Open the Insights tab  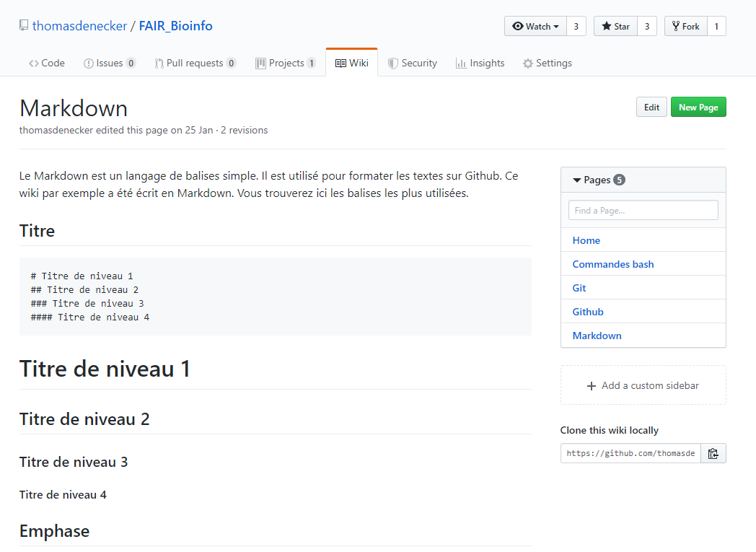pyautogui.click(x=480, y=63)
